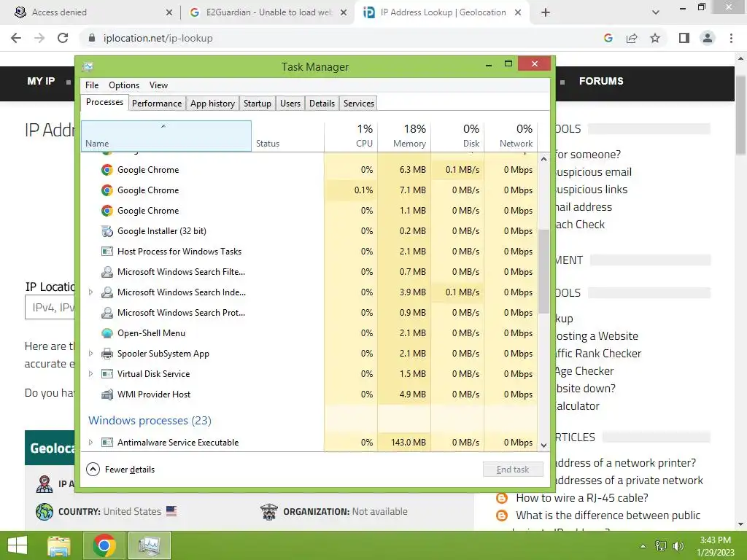
Task: Click the clock in the taskbar
Action: pos(715,546)
